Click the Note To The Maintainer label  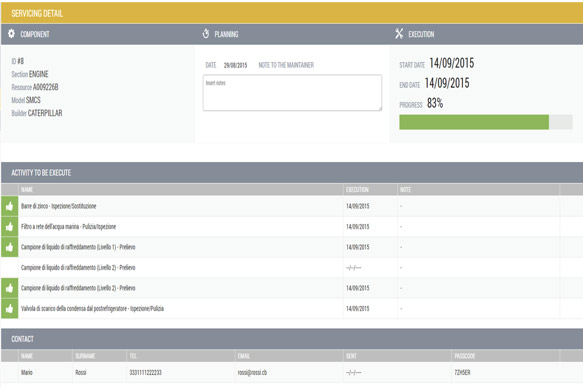click(286, 65)
